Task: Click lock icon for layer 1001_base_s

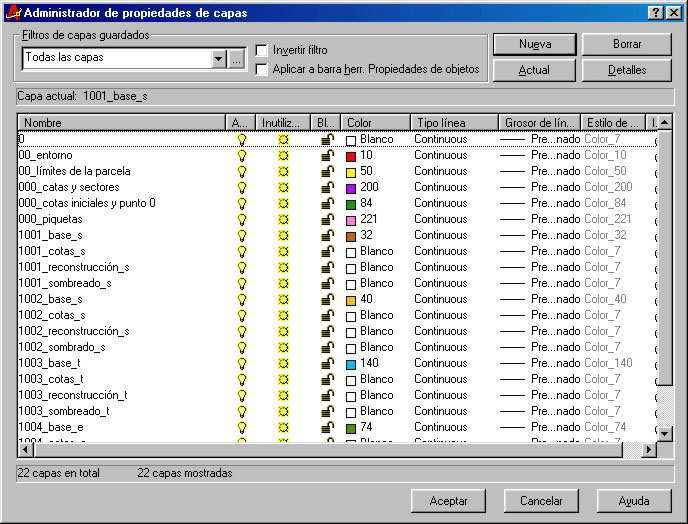Action: 326,236
